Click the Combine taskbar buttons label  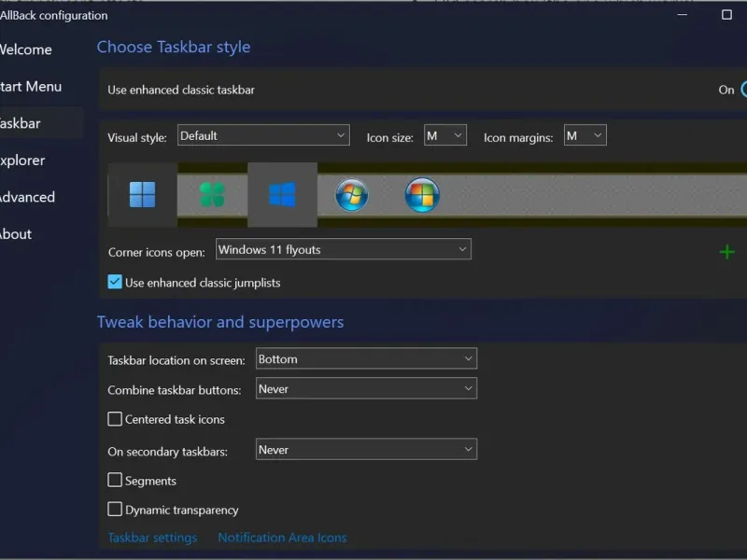175,390
